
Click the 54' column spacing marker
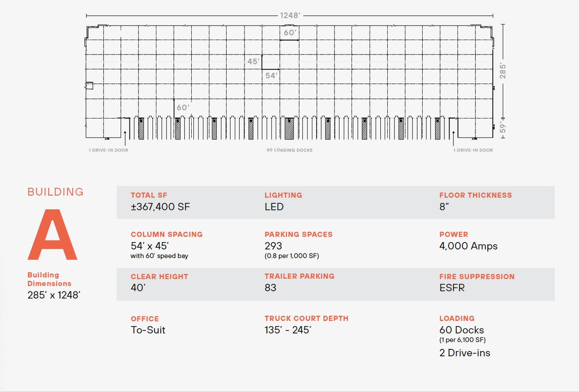(x=271, y=76)
